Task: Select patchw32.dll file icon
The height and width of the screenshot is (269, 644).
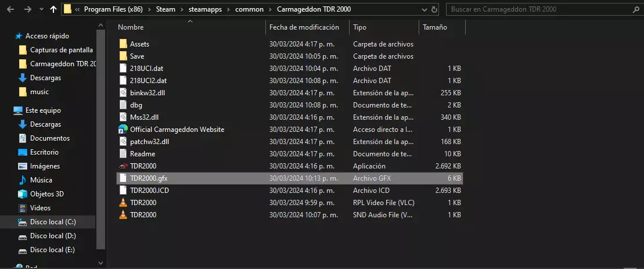Action: click(x=123, y=142)
